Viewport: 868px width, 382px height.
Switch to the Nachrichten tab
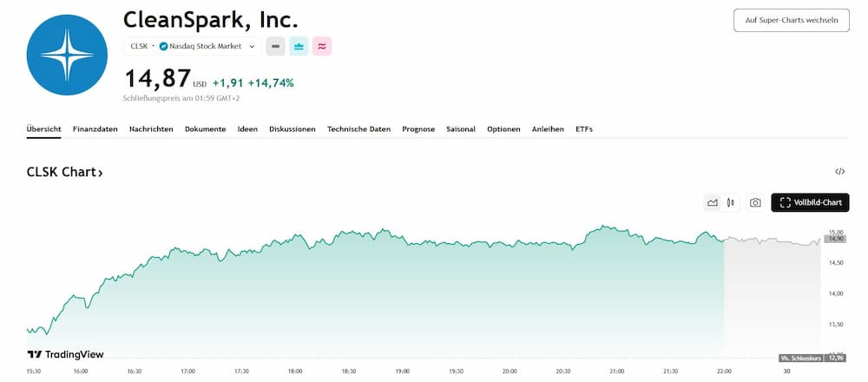pyautogui.click(x=151, y=129)
